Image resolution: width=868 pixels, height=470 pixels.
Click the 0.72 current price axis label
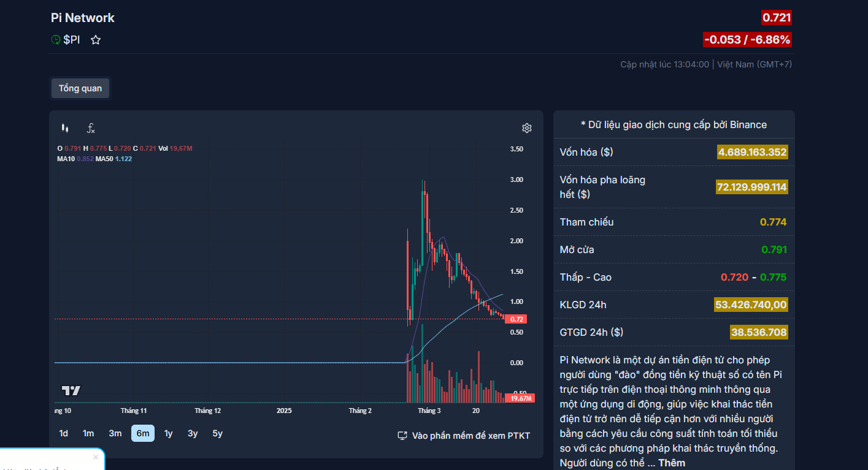pos(517,319)
